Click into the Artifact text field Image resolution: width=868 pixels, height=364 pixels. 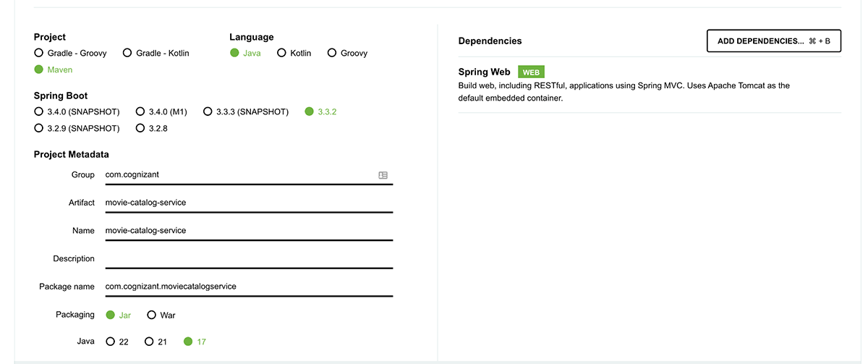(246, 203)
